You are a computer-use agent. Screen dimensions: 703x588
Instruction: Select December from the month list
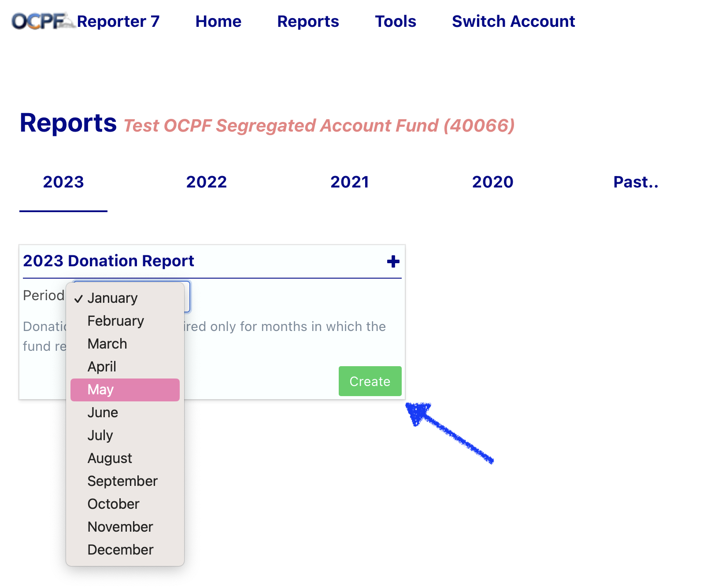pyautogui.click(x=120, y=549)
